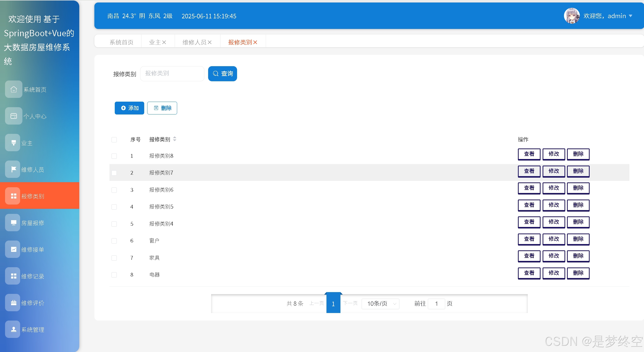Select the checkbox for 窗户 row
Image resolution: width=644 pixels, height=352 pixels.
coord(114,241)
